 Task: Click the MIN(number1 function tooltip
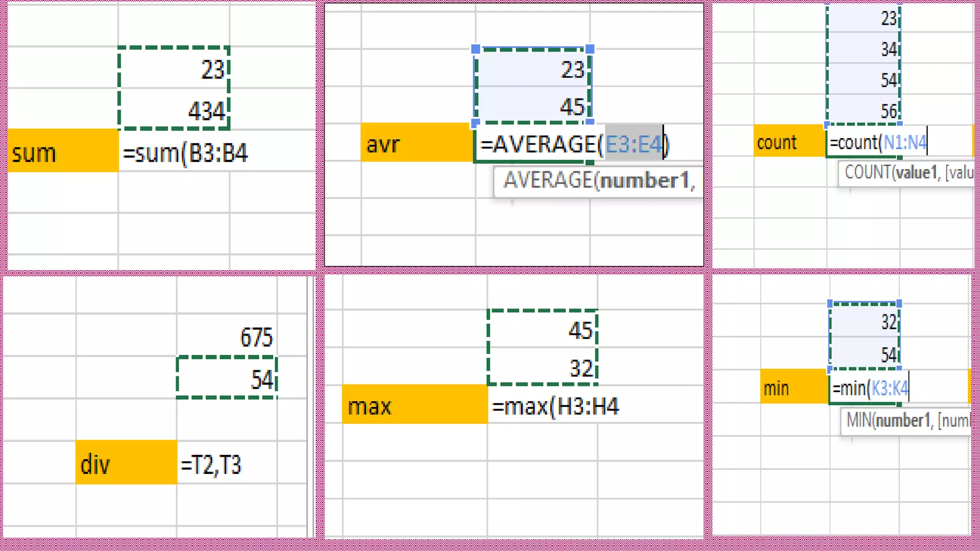click(x=906, y=421)
